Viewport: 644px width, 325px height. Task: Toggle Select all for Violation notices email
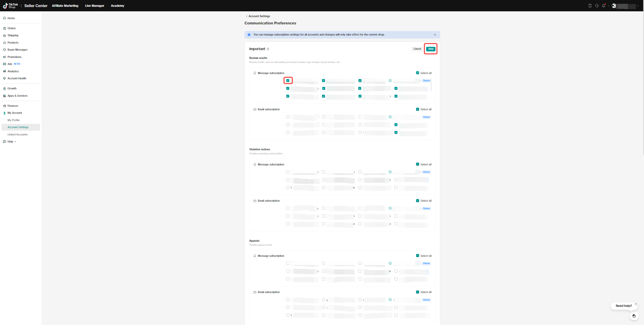click(x=418, y=201)
